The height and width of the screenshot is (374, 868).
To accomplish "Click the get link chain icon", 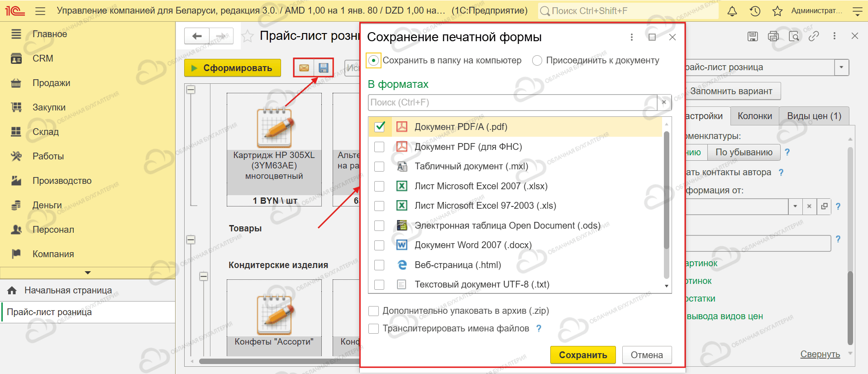I will point(814,36).
